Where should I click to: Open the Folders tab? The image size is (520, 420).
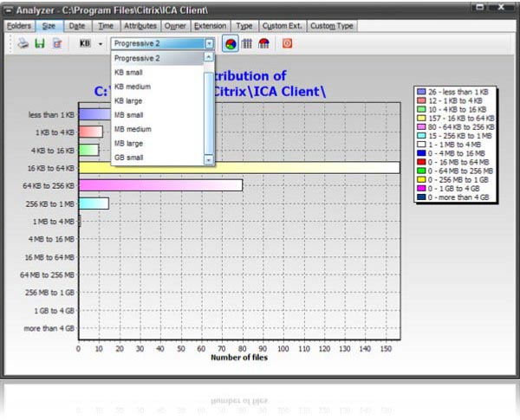click(x=19, y=26)
